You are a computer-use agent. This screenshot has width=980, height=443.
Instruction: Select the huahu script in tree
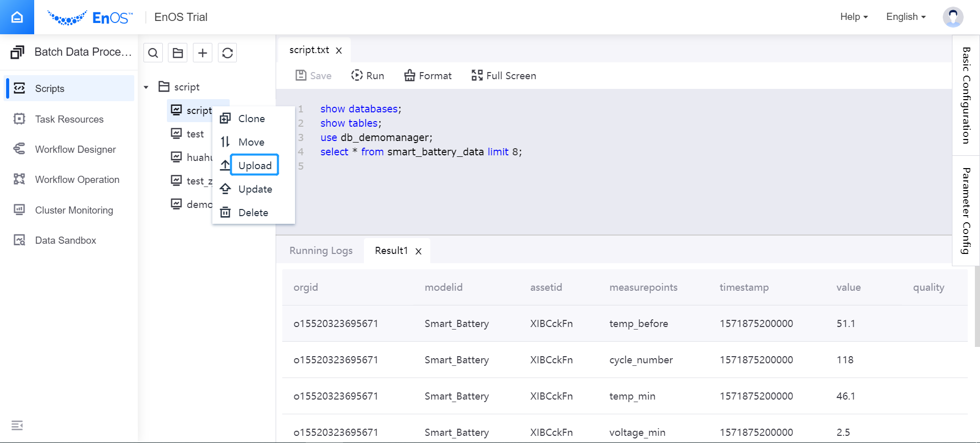click(199, 157)
